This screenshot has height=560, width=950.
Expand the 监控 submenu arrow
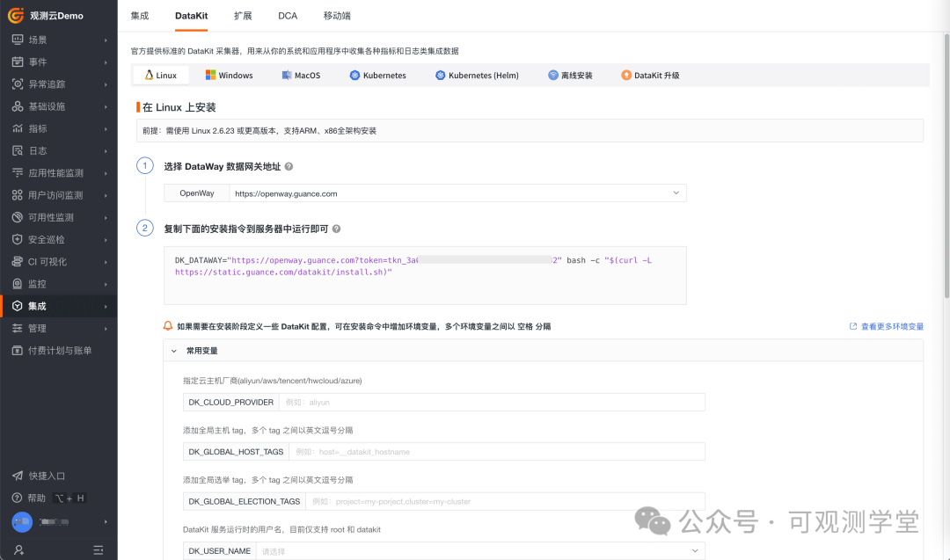(106, 284)
